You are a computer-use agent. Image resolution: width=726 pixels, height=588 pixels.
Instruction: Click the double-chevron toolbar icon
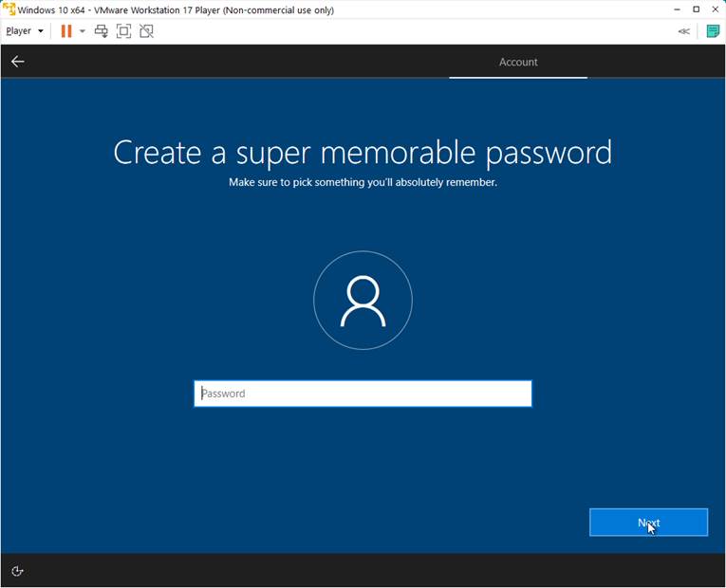coord(683,31)
